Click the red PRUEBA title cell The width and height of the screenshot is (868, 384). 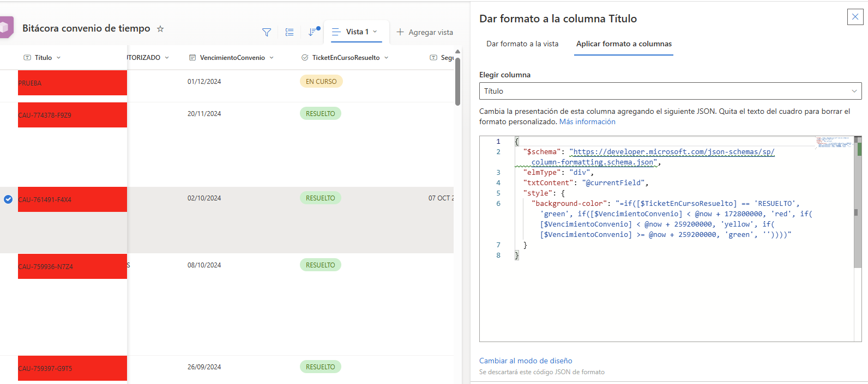(73, 83)
